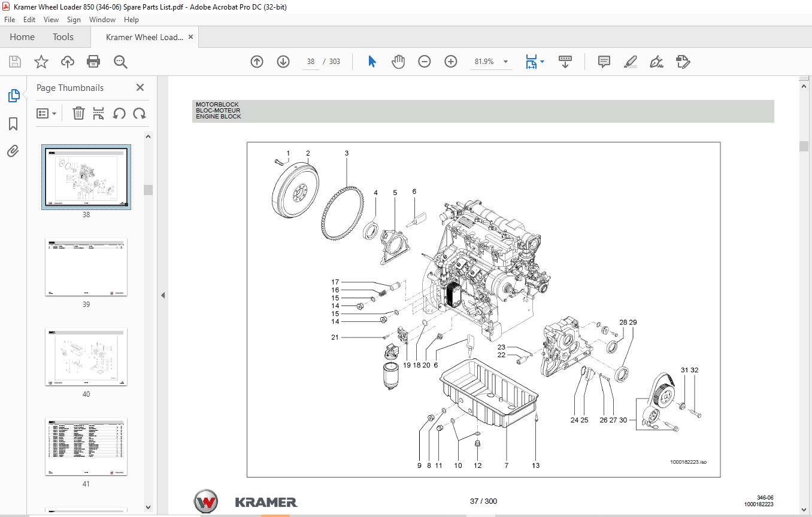Switch to the Tools tab
The image size is (812, 517).
(x=63, y=37)
